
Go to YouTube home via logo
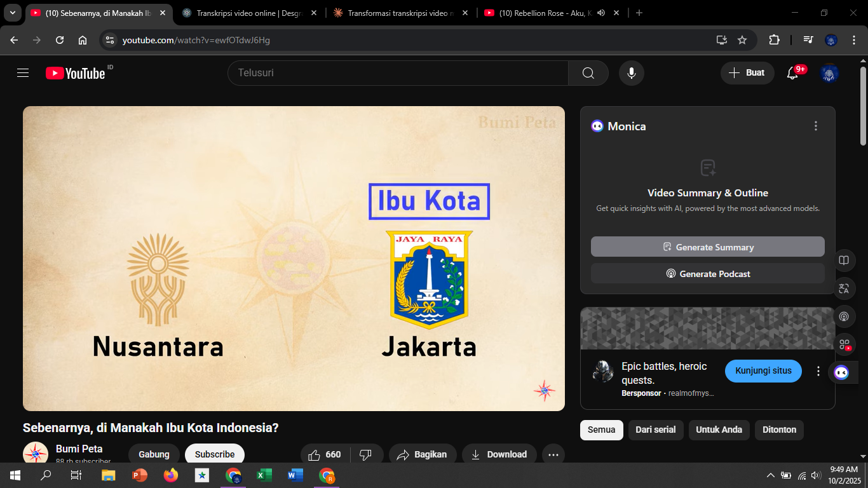75,73
